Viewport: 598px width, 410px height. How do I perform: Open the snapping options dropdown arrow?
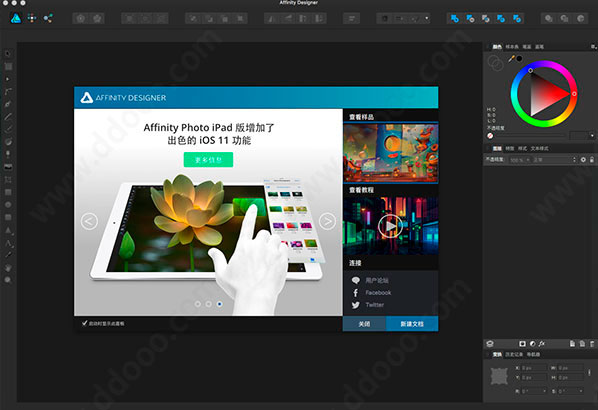point(427,18)
